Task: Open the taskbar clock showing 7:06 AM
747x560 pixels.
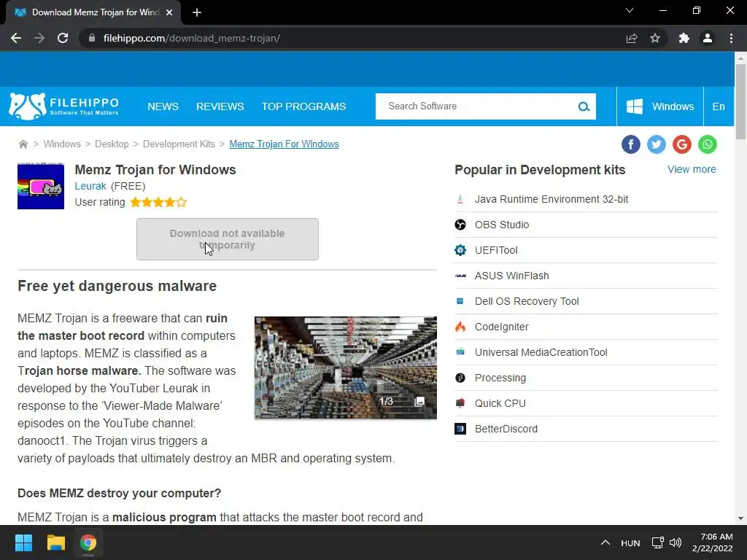Action: click(712, 542)
